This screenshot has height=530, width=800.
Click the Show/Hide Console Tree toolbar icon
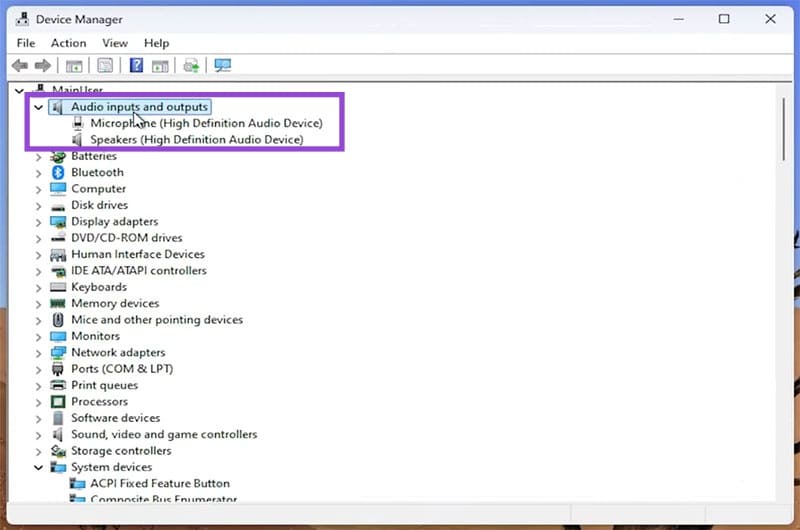coord(73,66)
